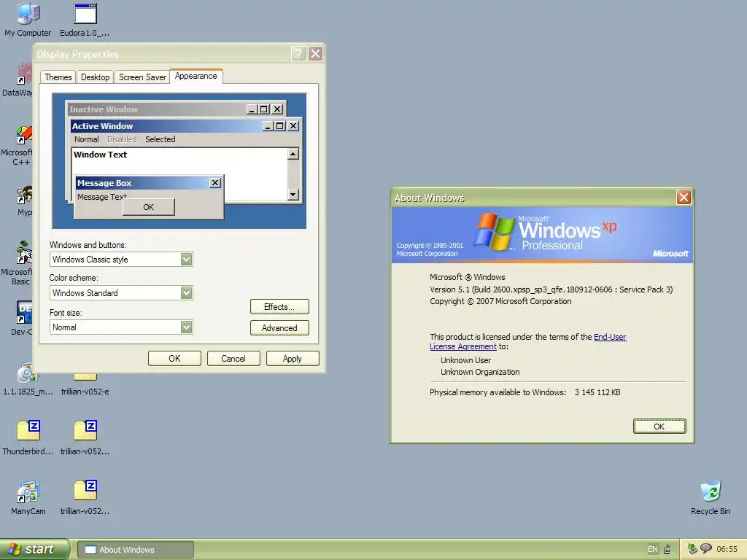Open the Start menu
The image size is (747, 560).
34,549
